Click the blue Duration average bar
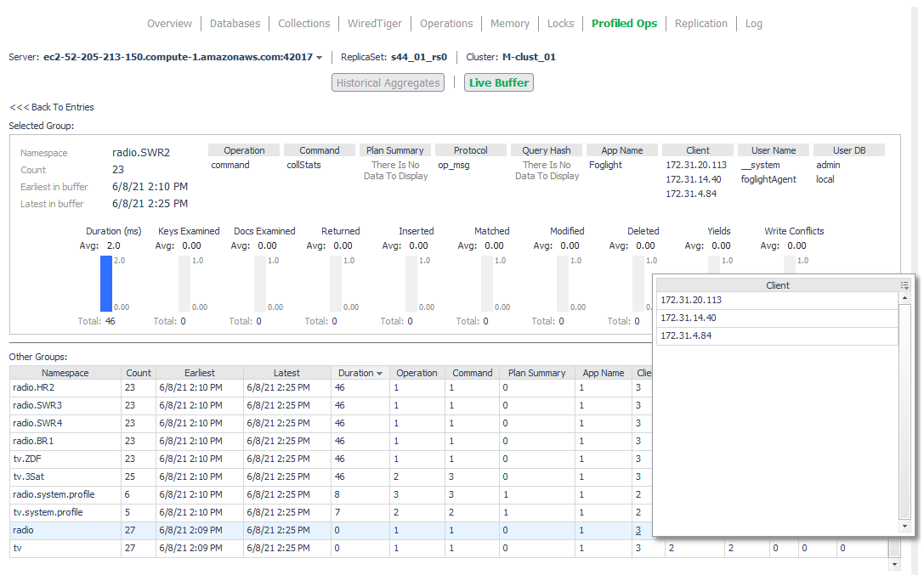 106,284
